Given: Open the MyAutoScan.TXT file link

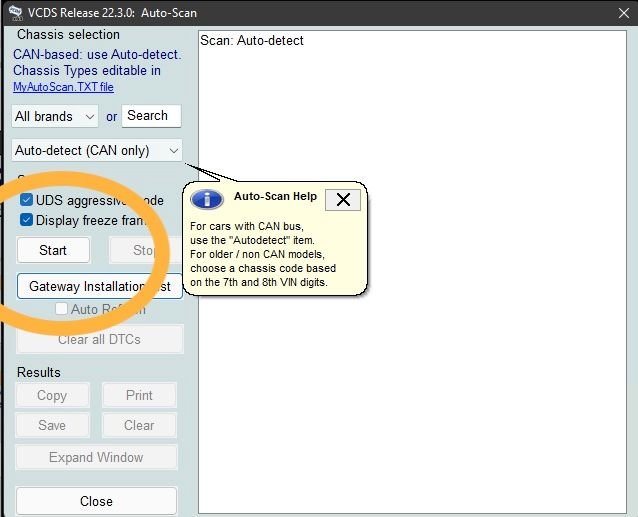Looking at the screenshot, I should [63, 87].
